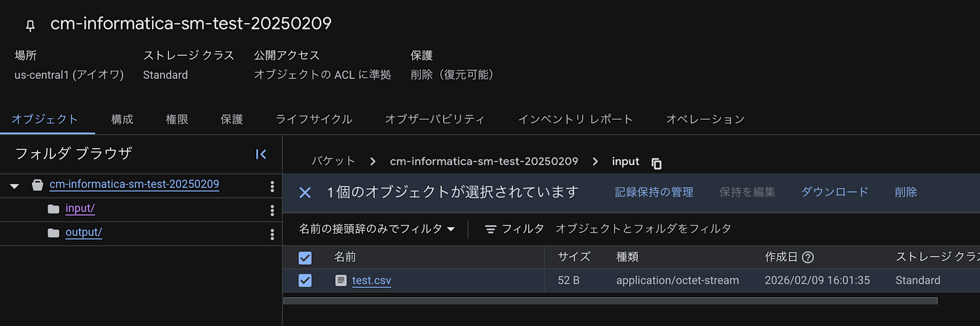Screen dimensions: 980x326
Task: Click the 52 B size cell
Action: (x=568, y=280)
